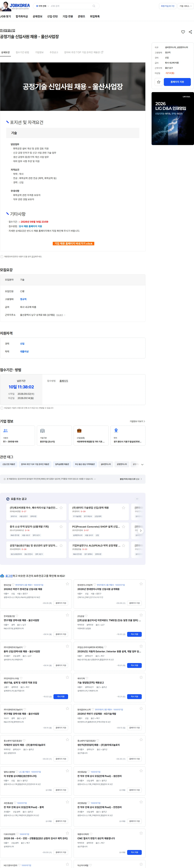Click the JOBKOREA logo

coord(20,6)
